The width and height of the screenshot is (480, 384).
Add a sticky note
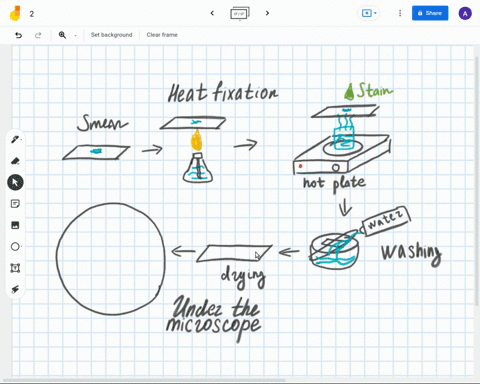coord(15,204)
